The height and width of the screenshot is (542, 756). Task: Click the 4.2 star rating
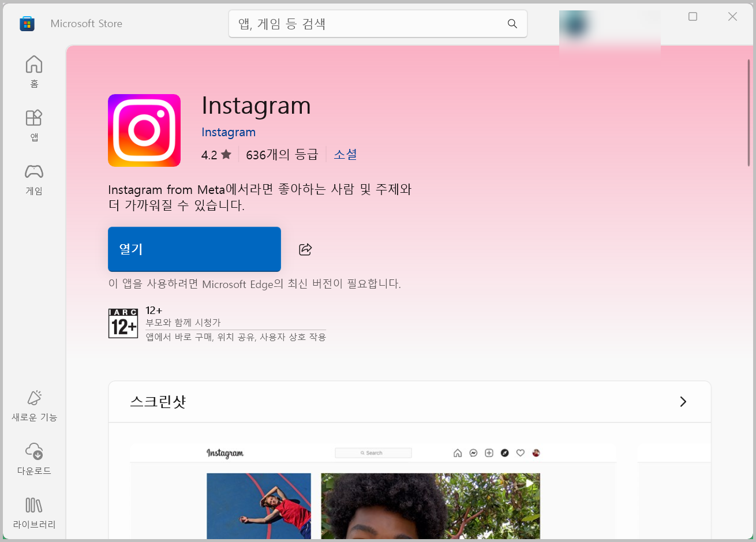coord(216,155)
